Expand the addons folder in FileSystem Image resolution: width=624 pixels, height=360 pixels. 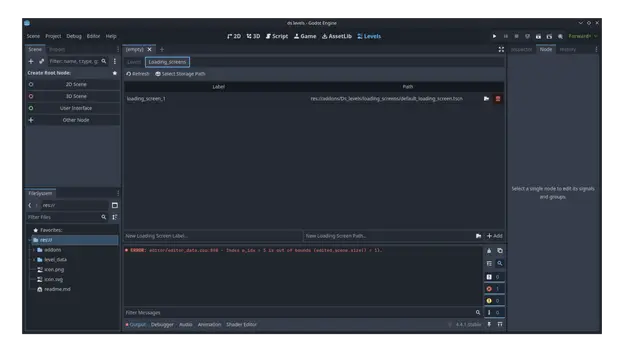(x=34, y=250)
